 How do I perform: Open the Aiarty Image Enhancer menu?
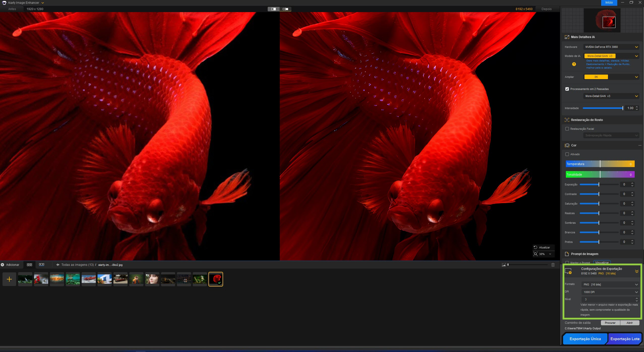(x=24, y=3)
